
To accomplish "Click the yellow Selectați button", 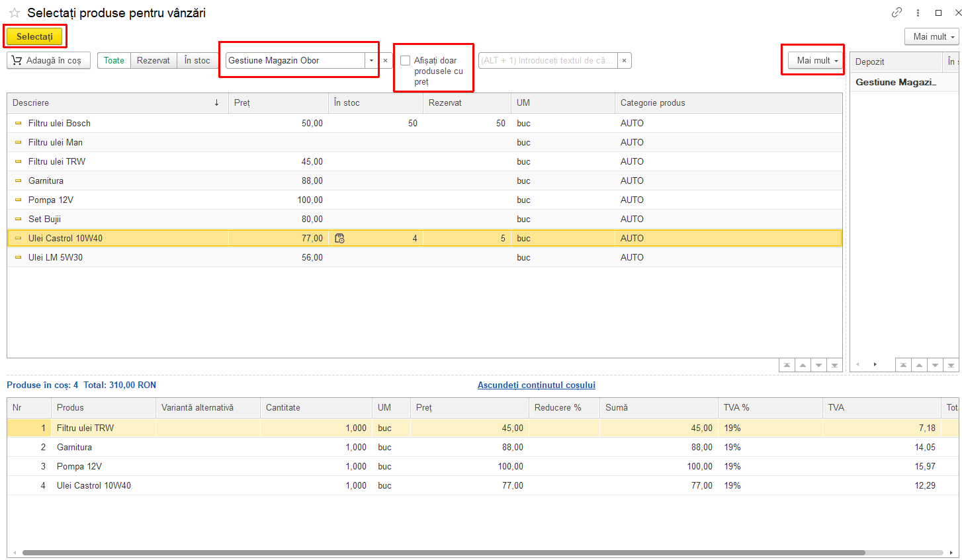I will (x=34, y=36).
